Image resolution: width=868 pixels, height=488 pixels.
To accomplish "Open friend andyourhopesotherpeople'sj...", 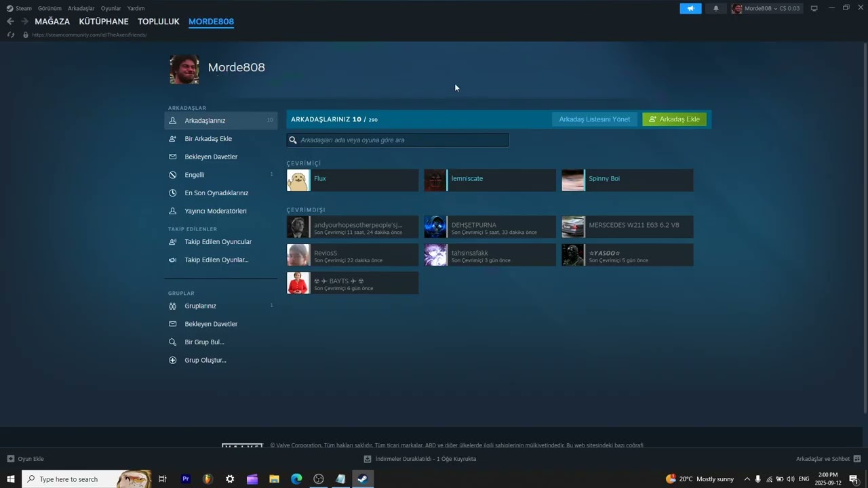I will tap(353, 227).
